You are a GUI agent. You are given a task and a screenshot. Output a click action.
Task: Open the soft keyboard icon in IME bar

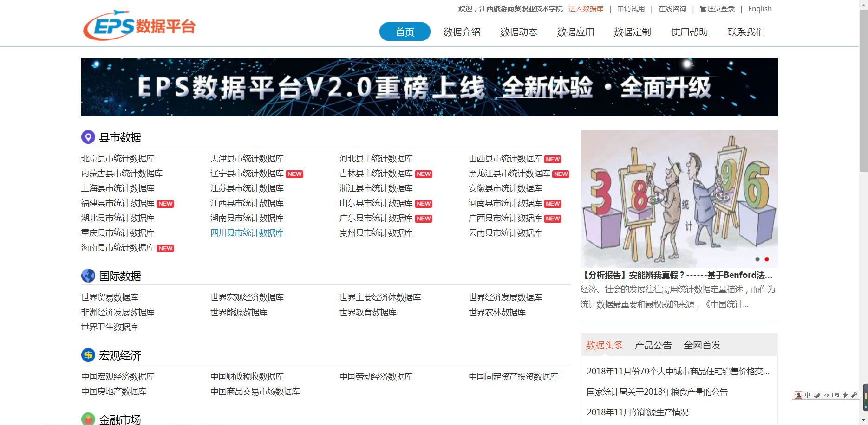(835, 395)
